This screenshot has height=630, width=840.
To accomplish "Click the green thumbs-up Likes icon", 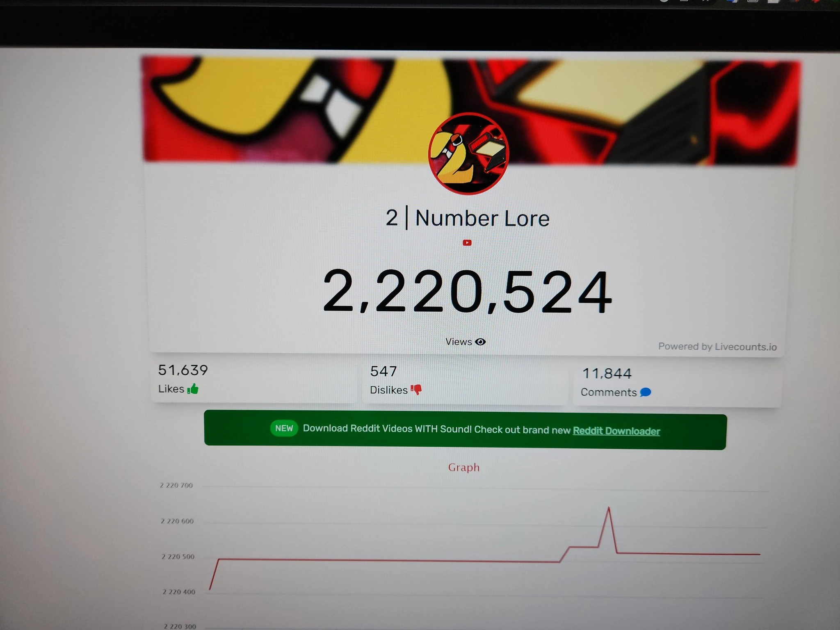I will tap(193, 388).
